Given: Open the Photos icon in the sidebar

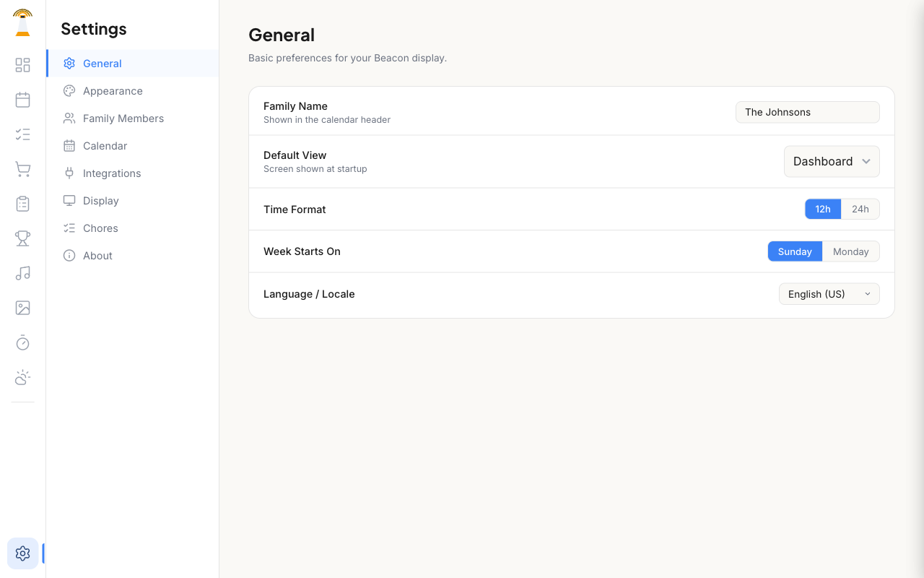Looking at the screenshot, I should [x=22, y=308].
